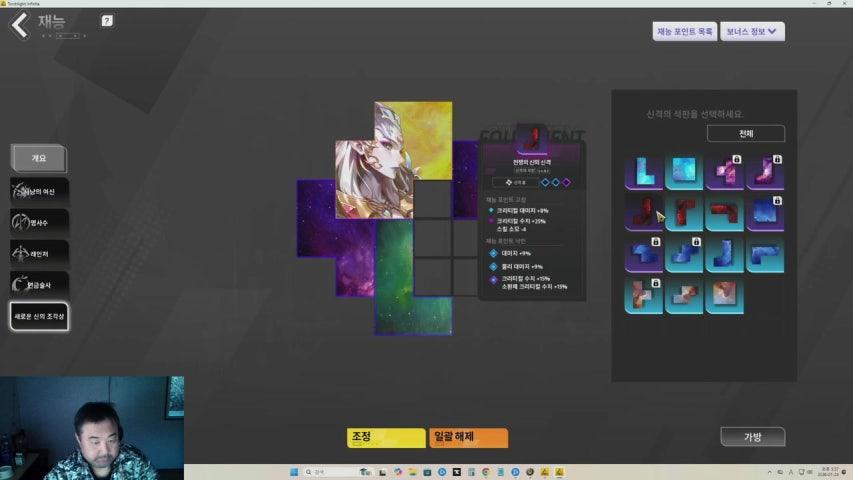Select the locked peach T-shaped slate

point(644,296)
